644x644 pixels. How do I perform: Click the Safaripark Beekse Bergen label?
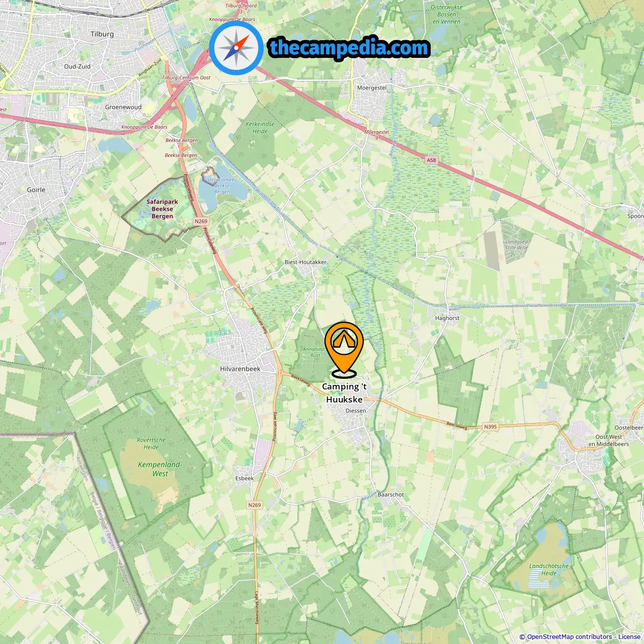coord(162,209)
